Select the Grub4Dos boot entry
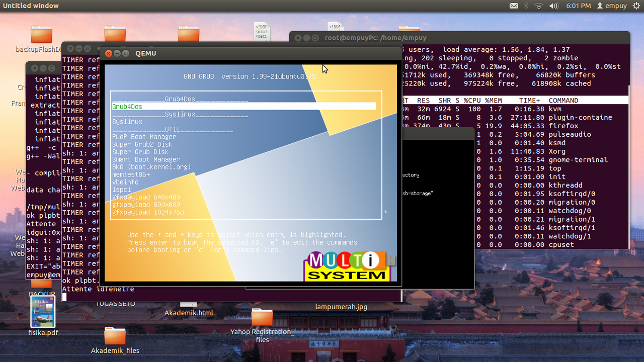 (127, 106)
